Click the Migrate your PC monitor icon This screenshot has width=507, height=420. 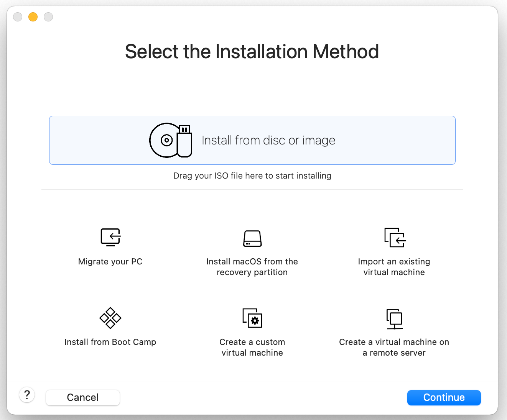(110, 237)
